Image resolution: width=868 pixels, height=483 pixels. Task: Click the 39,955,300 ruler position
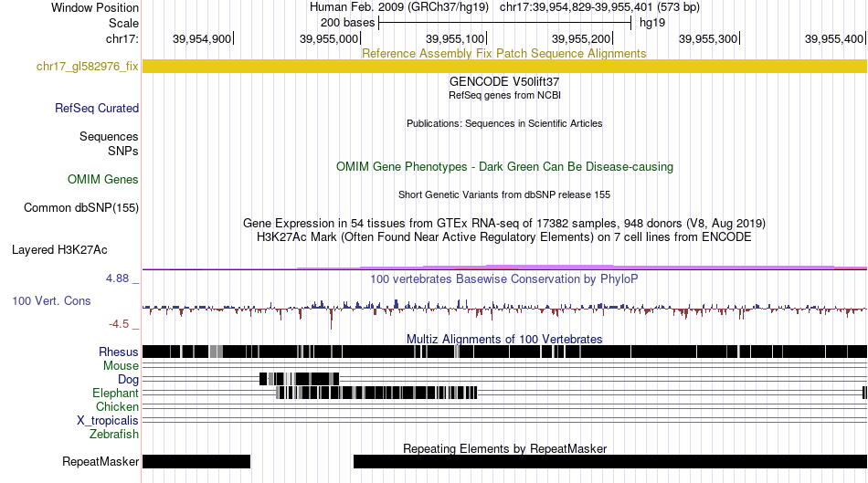coord(708,38)
